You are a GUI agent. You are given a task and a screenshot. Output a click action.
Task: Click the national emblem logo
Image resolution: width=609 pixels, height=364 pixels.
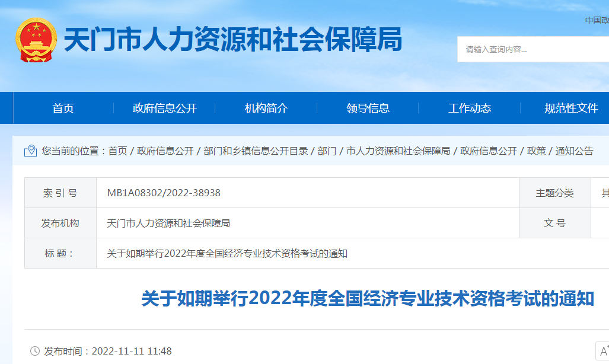(36, 40)
